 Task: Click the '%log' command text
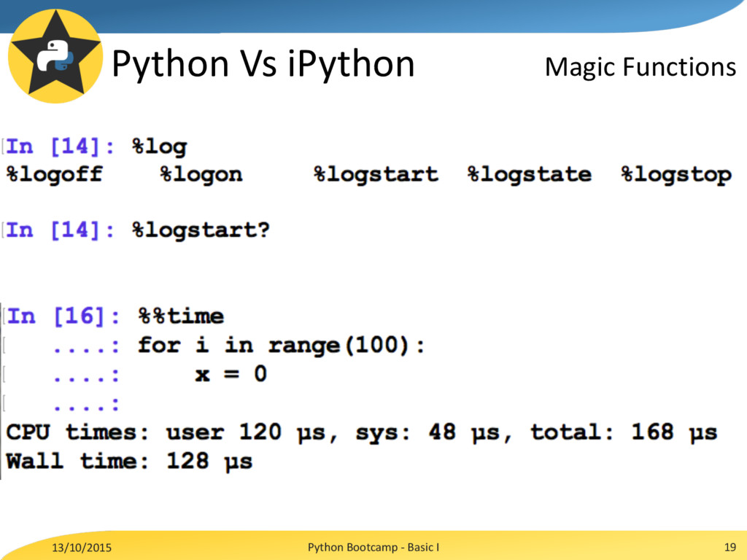pyautogui.click(x=160, y=147)
